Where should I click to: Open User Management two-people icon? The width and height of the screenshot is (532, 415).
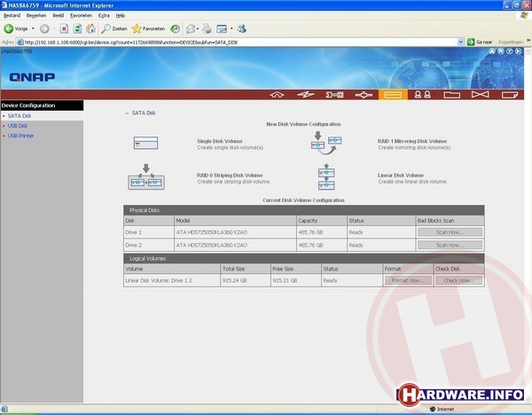[x=423, y=95]
